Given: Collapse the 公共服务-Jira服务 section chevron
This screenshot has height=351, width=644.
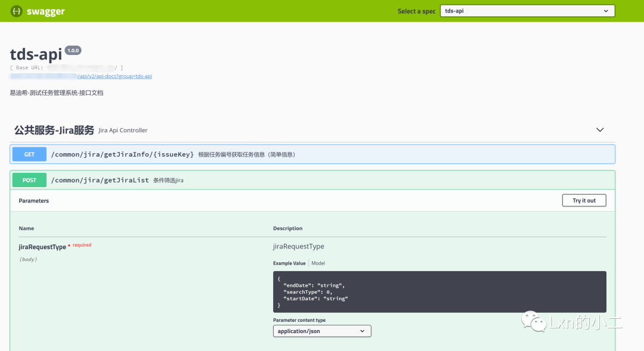Looking at the screenshot, I should pos(600,130).
